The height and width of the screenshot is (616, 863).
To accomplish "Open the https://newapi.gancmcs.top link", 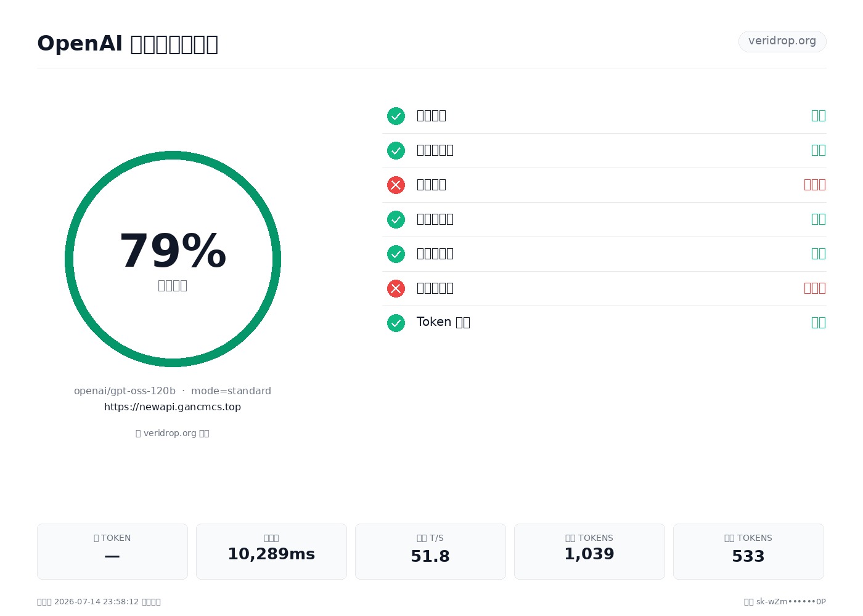I will click(x=173, y=407).
